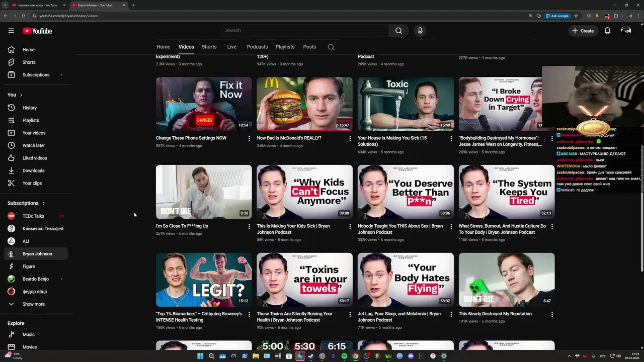Switch to the channel Live tab
The image size is (644, 362).
click(x=231, y=47)
